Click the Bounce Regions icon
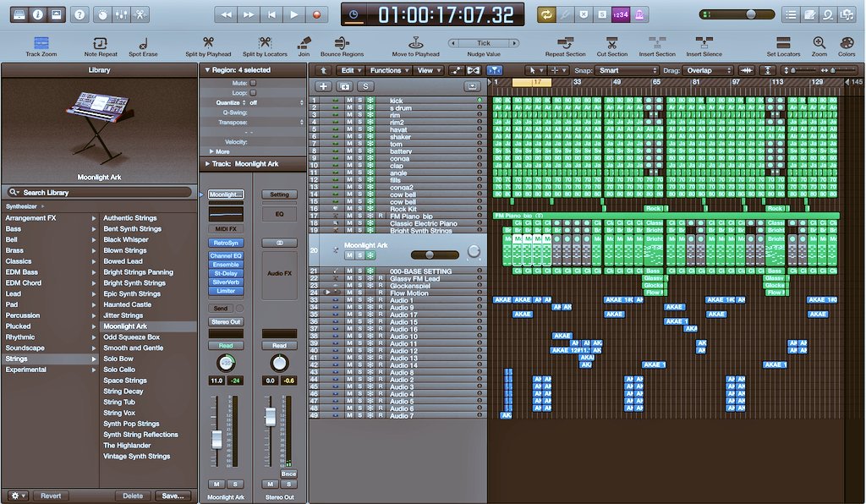This screenshot has width=866, height=504. [x=342, y=42]
